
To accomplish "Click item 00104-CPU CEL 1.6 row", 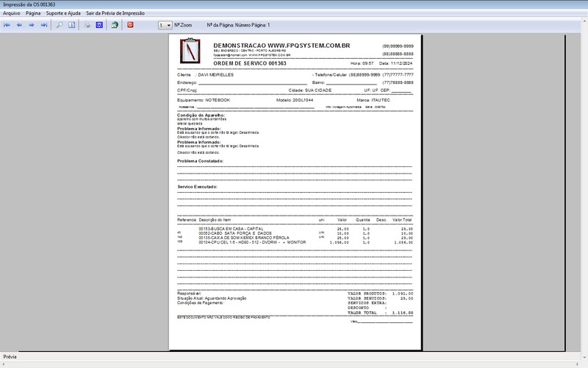I will coord(295,243).
